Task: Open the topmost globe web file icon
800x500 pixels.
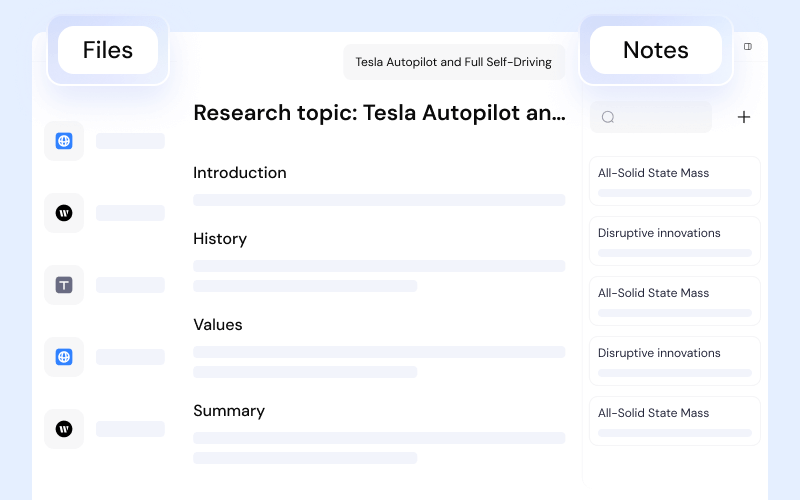Action: pos(64,141)
